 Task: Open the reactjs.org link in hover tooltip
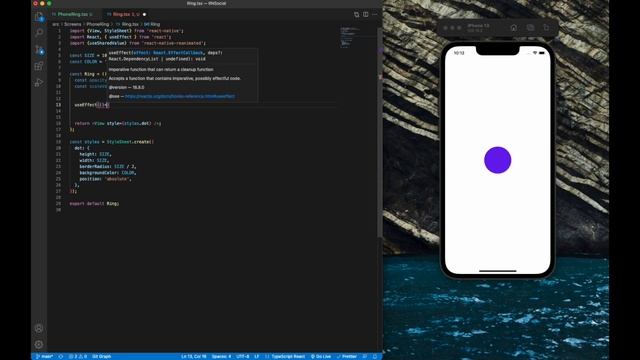coord(180,96)
